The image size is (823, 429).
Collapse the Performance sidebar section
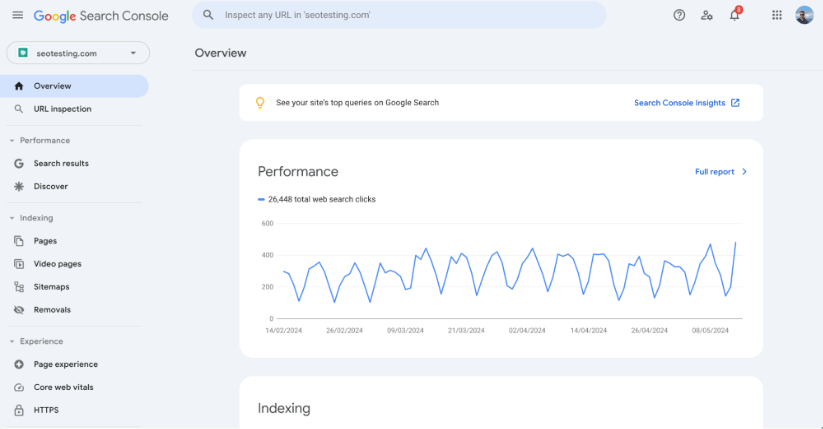click(12, 141)
